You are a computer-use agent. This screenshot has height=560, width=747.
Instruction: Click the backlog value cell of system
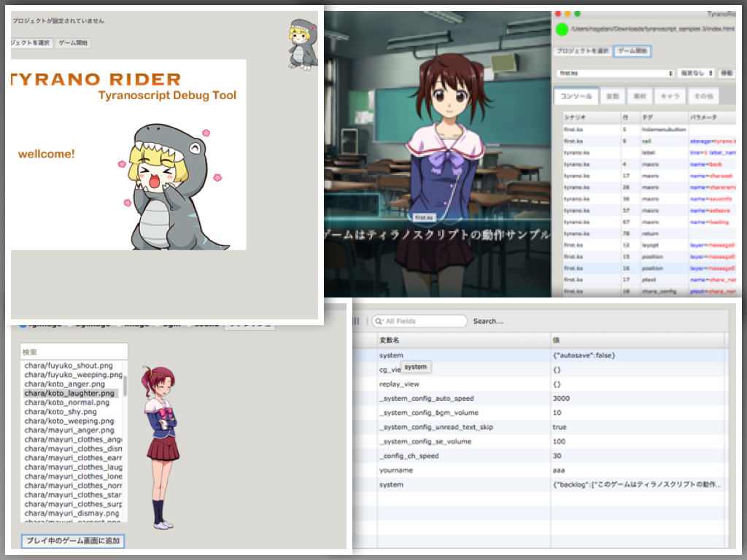click(639, 484)
